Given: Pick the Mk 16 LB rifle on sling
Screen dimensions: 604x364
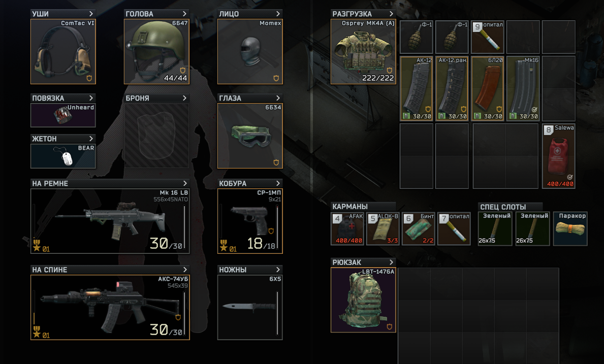Looking at the screenshot, I should (110, 221).
